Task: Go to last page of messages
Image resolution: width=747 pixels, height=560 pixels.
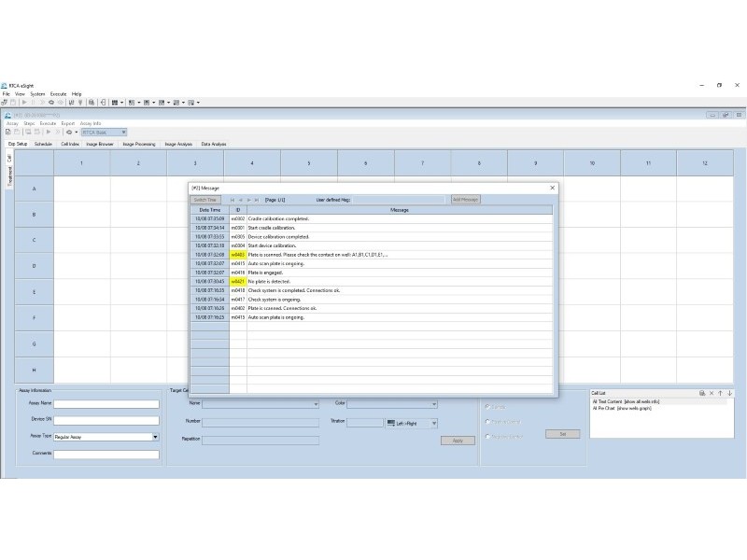Action: coord(257,200)
